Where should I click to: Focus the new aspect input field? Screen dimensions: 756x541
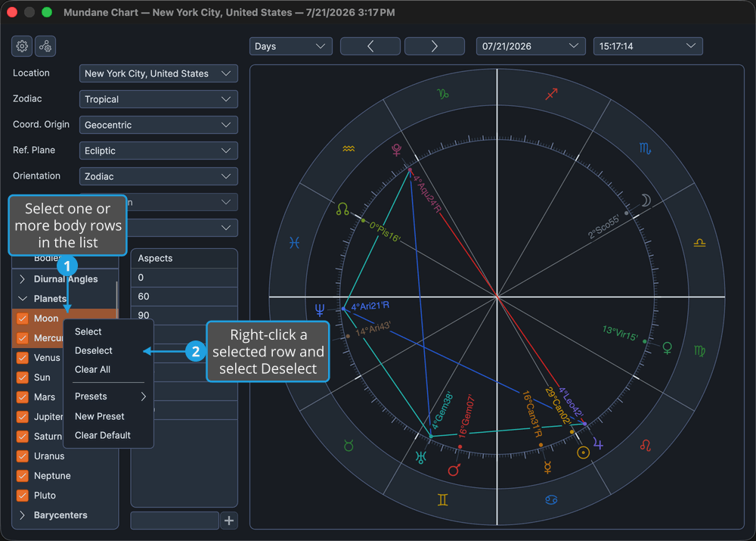(x=175, y=521)
